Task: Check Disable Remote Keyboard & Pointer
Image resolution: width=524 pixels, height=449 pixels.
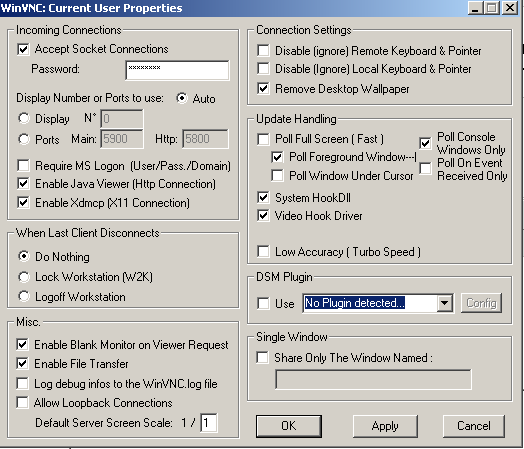Action: (x=263, y=51)
